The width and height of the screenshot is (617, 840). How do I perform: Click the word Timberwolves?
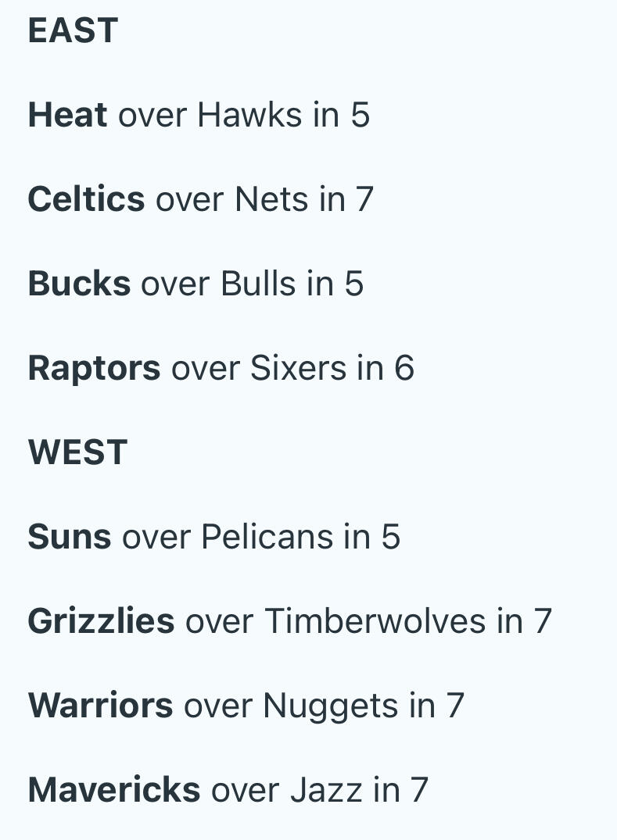(x=376, y=621)
